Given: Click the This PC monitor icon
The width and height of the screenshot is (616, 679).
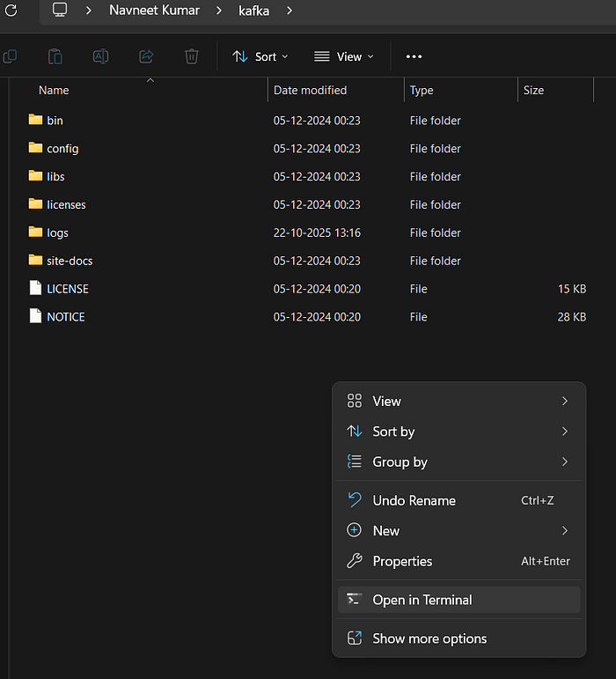Looking at the screenshot, I should pyautogui.click(x=60, y=10).
